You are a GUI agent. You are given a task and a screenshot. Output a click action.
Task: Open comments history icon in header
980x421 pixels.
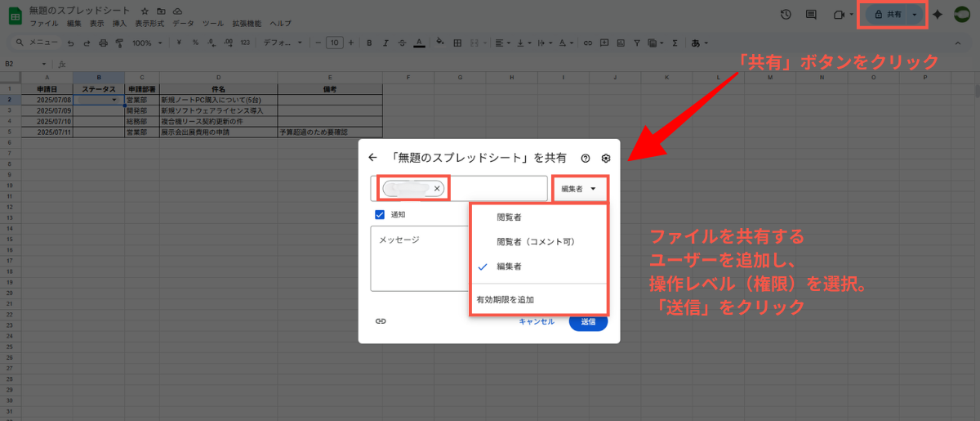[811, 14]
